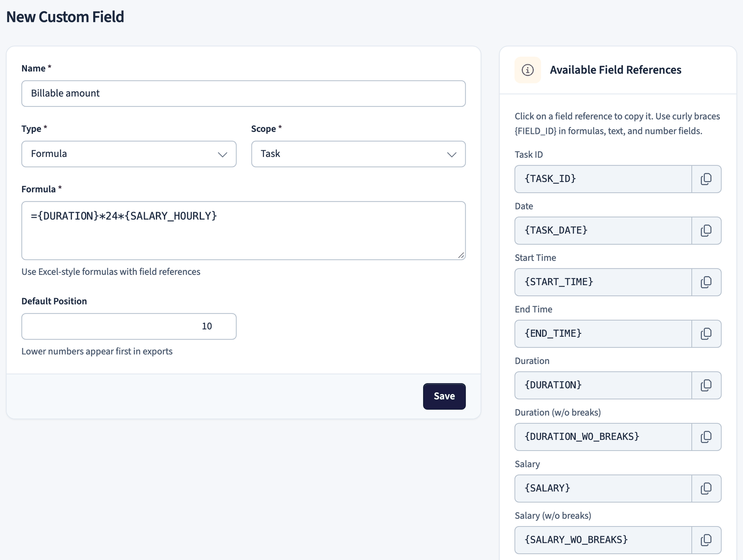The width and height of the screenshot is (743, 560).
Task: Copy the {DURATION_WO_BREAKS} reference icon
Action: [x=706, y=437]
